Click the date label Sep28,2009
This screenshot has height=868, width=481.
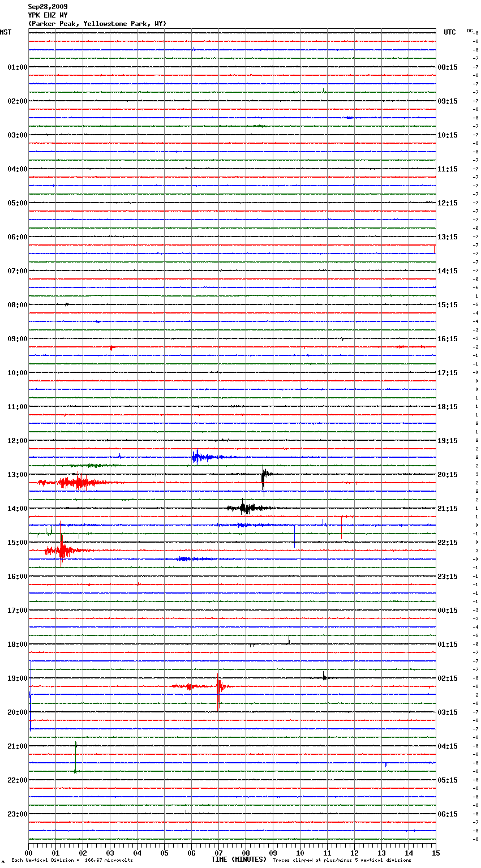click(48, 7)
